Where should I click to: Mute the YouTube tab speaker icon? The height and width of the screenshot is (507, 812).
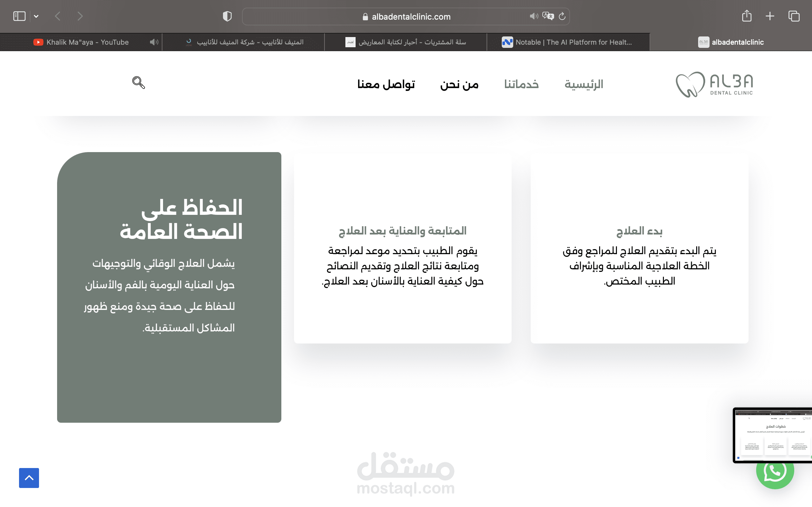click(x=154, y=42)
